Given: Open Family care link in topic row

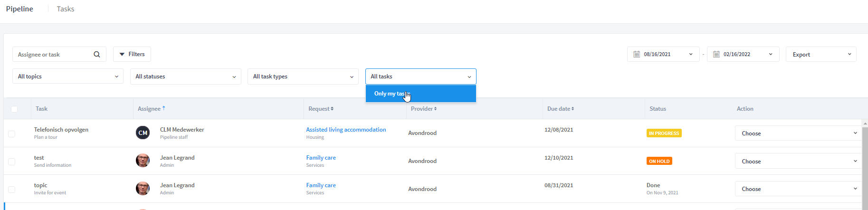Looking at the screenshot, I should click(321, 185).
